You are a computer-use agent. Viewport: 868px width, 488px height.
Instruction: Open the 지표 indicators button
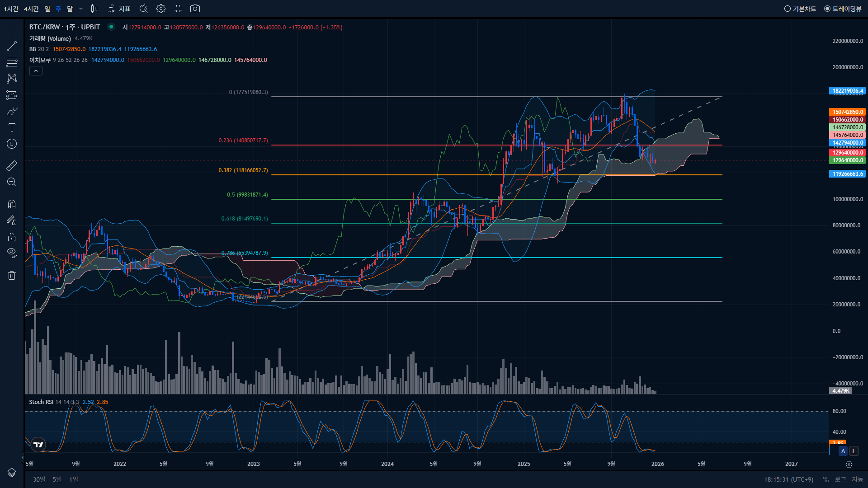coord(120,9)
